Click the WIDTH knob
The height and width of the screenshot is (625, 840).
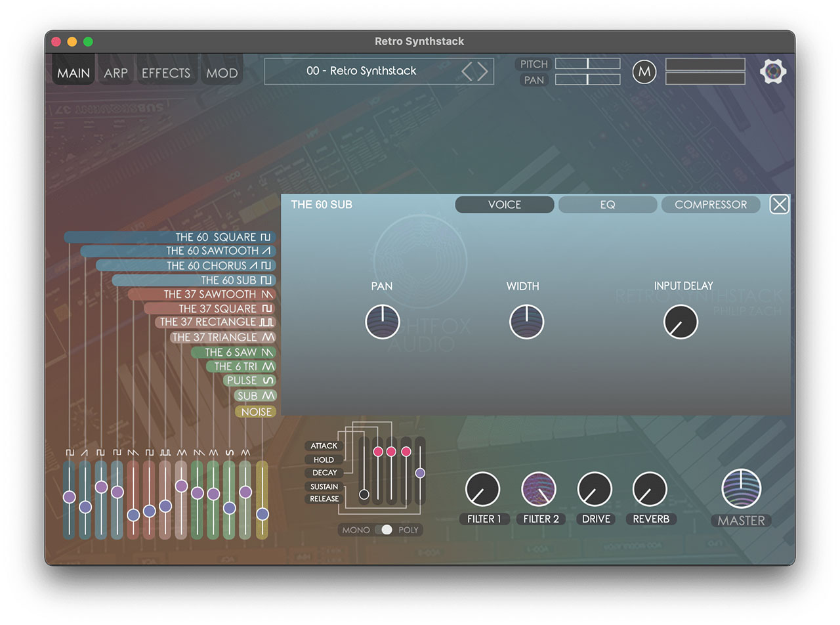pos(526,322)
